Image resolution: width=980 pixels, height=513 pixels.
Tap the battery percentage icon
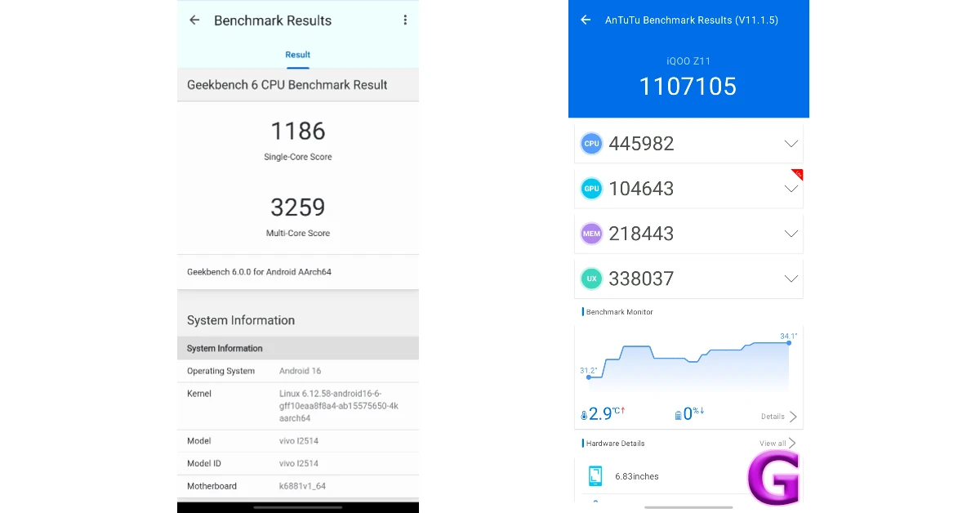(678, 415)
